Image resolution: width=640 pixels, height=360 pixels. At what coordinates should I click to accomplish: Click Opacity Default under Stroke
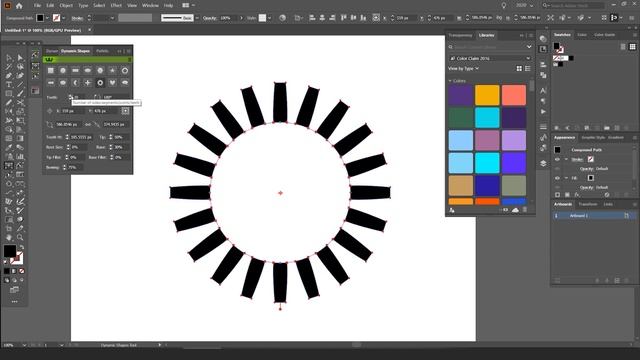point(594,169)
